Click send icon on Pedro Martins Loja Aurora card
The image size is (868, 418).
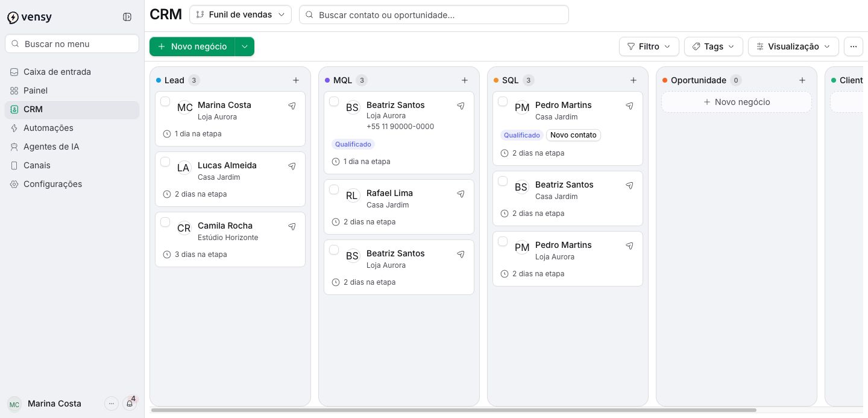click(629, 245)
